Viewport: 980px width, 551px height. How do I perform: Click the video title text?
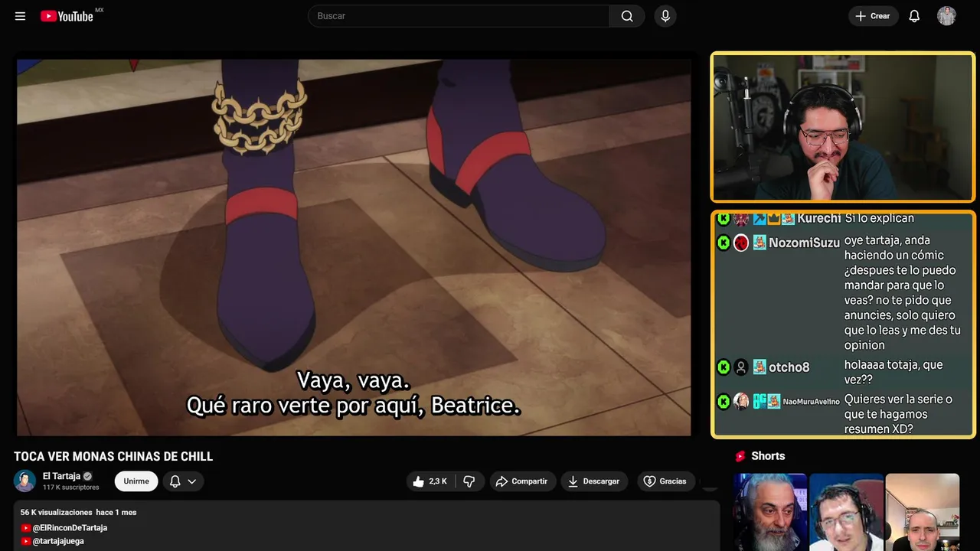113,457
